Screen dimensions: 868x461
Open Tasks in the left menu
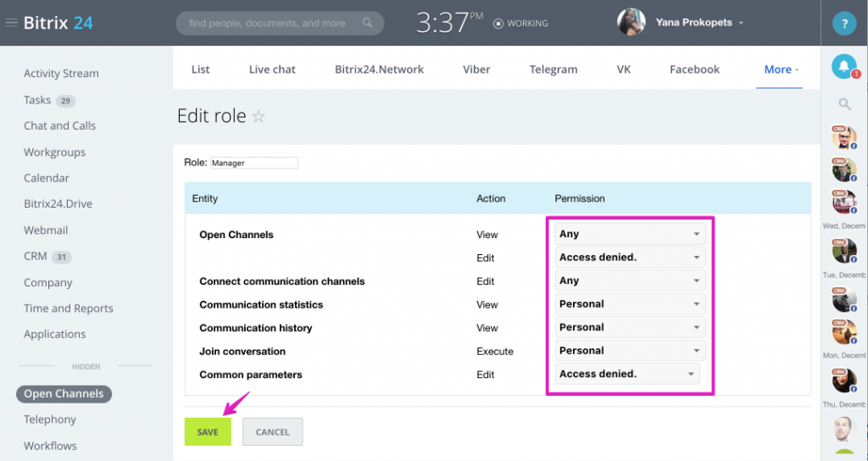pyautogui.click(x=37, y=100)
